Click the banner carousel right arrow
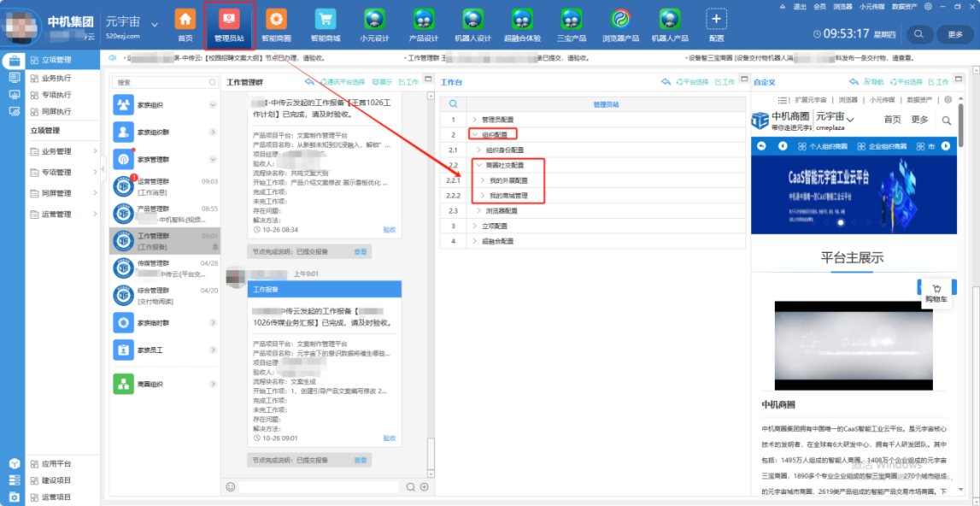The height and width of the screenshot is (506, 980). pos(946,146)
